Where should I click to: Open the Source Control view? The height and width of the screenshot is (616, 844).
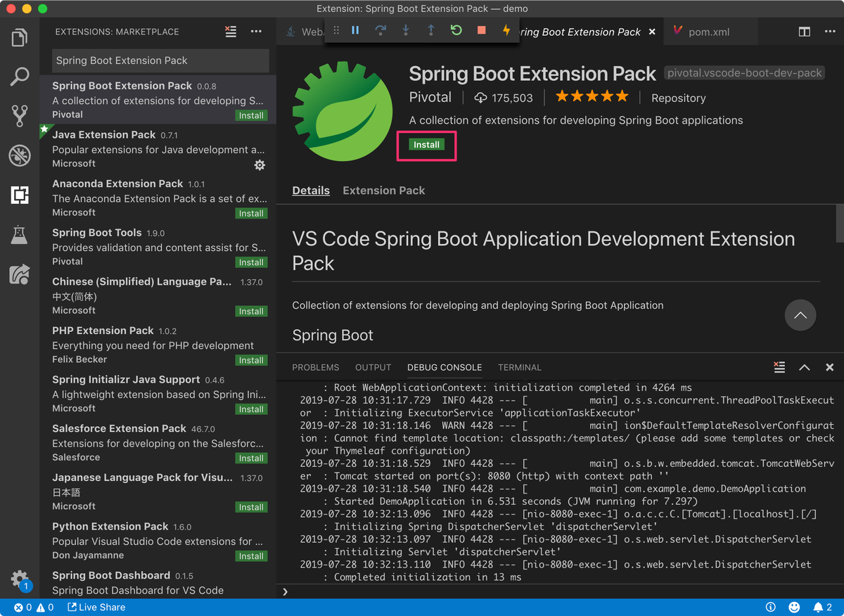(x=20, y=116)
